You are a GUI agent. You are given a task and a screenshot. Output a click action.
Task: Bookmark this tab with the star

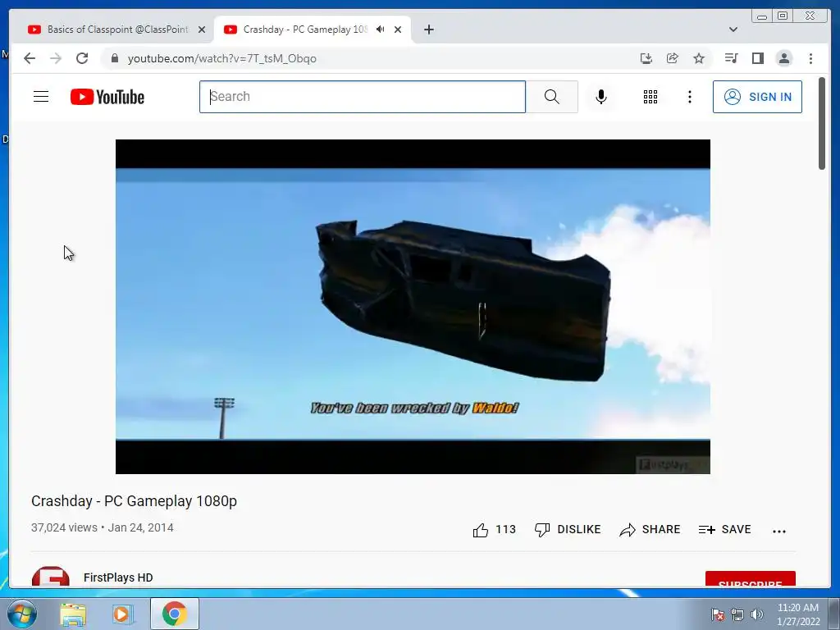tap(699, 58)
